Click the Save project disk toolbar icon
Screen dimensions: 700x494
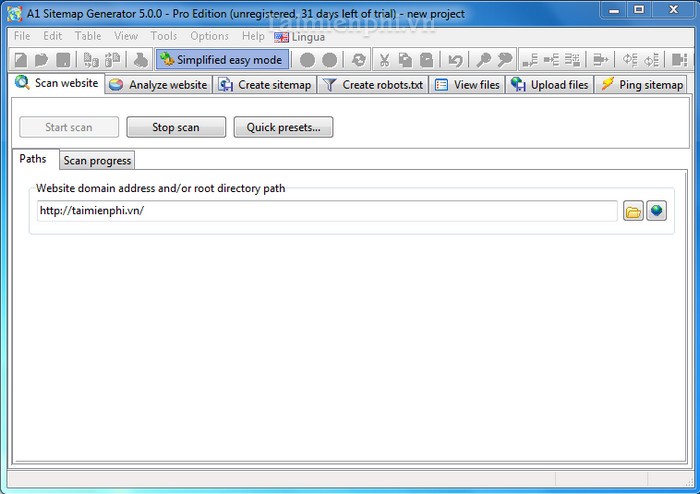[x=63, y=60]
